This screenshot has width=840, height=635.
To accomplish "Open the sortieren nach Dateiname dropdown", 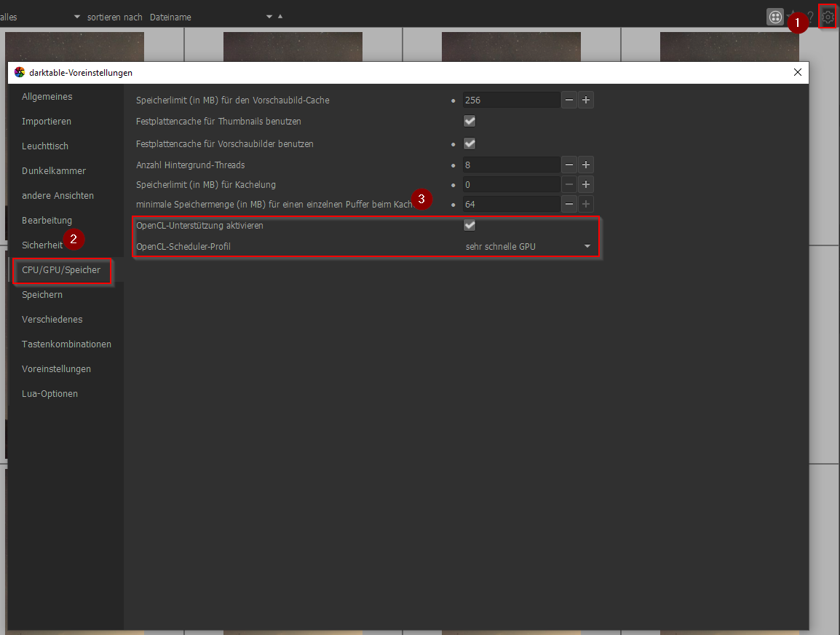I will (x=211, y=17).
